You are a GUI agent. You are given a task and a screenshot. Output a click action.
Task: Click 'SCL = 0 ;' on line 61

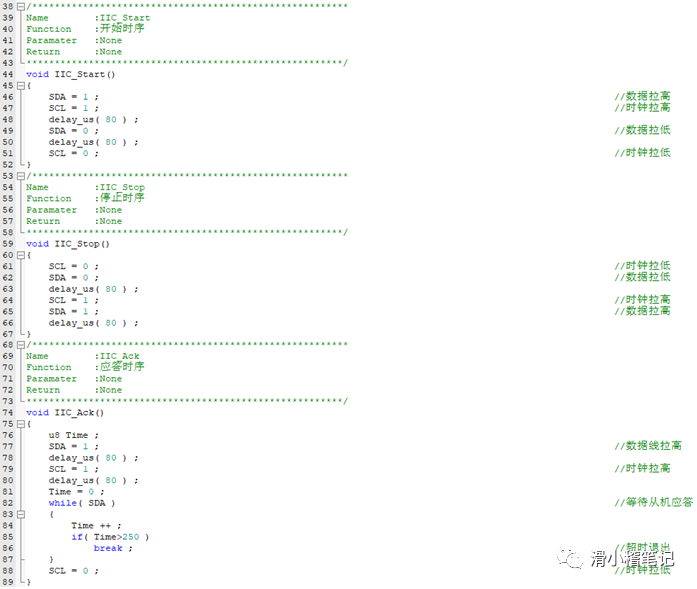click(74, 266)
